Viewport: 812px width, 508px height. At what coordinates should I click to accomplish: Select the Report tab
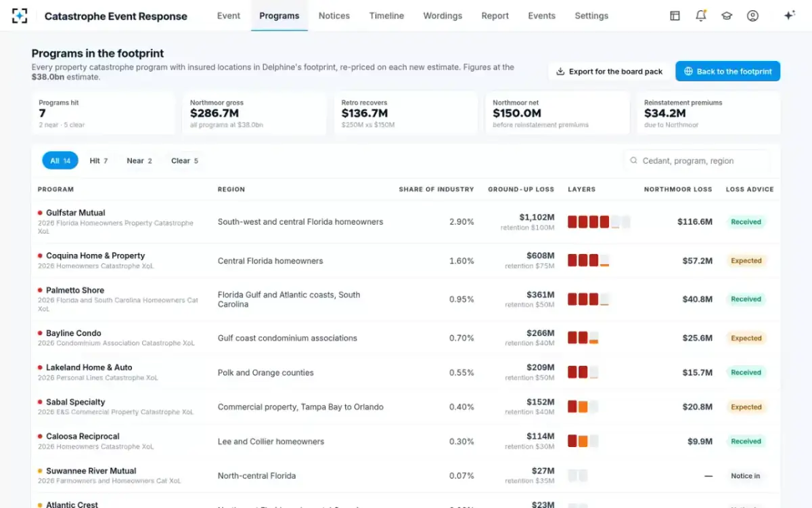tap(495, 16)
